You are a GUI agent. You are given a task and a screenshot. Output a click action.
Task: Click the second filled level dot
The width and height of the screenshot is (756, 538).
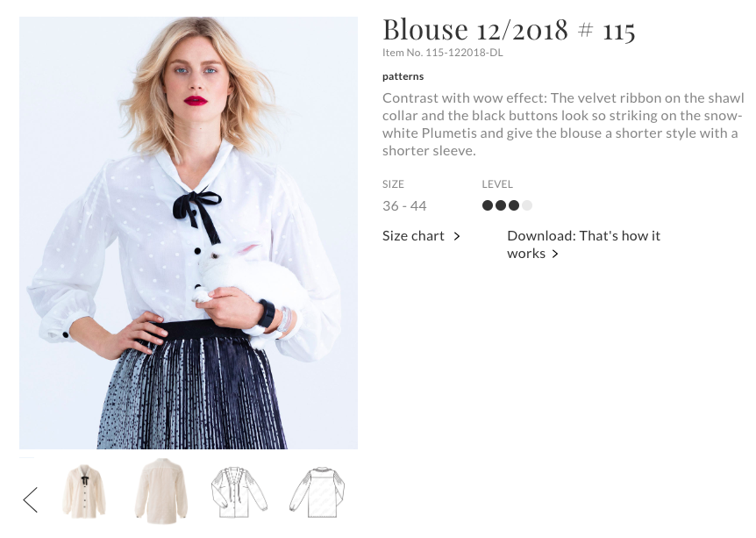coord(501,206)
